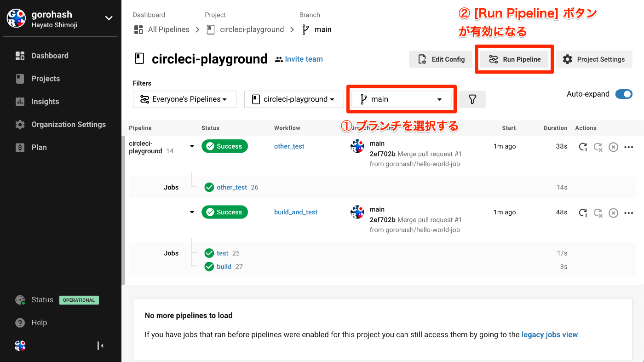Collapse the build_and_test workflow row caret
Screen dimensions: 644x362
pos(192,212)
